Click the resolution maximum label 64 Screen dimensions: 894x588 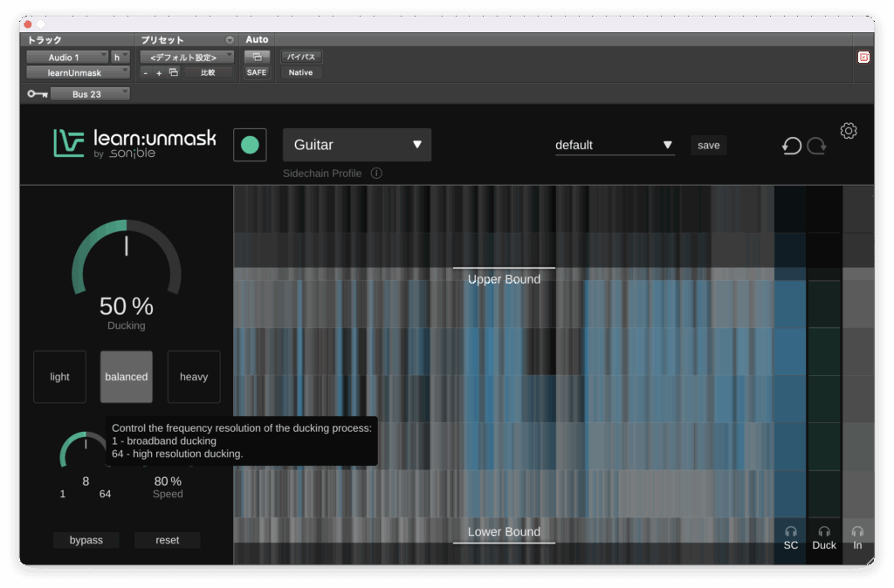tap(105, 494)
